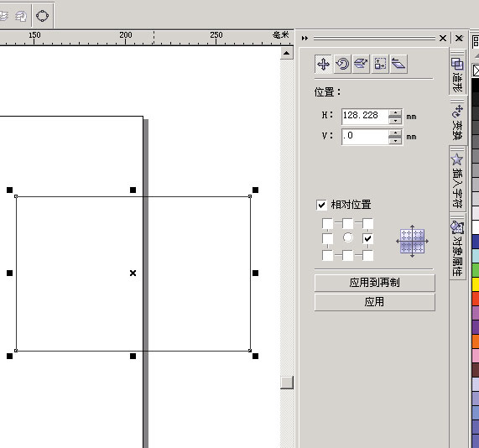Viewport: 479px width, 448px height.
Task: Check the top-left anchor checkbox
Action: point(327,223)
